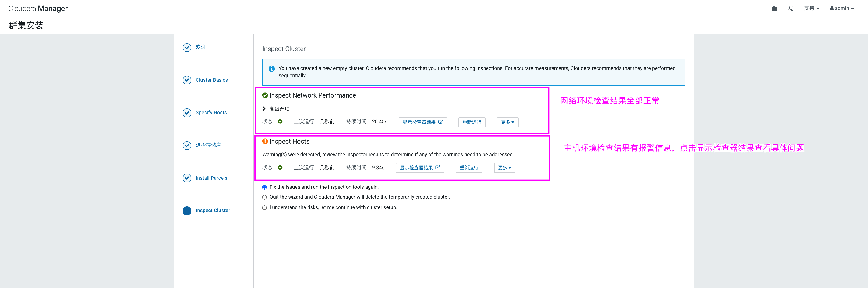Click the orange warning icon beside Inspect Hosts
This screenshot has height=288, width=868.
point(265,141)
